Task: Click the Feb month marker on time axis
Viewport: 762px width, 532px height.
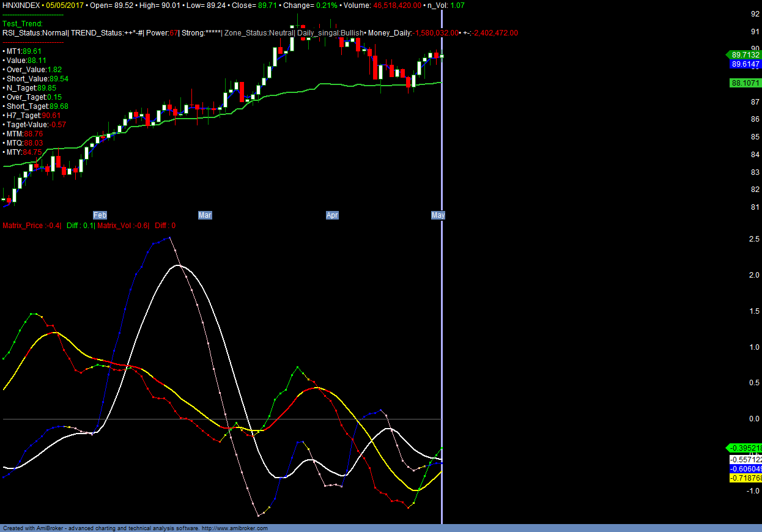Action: tap(100, 215)
